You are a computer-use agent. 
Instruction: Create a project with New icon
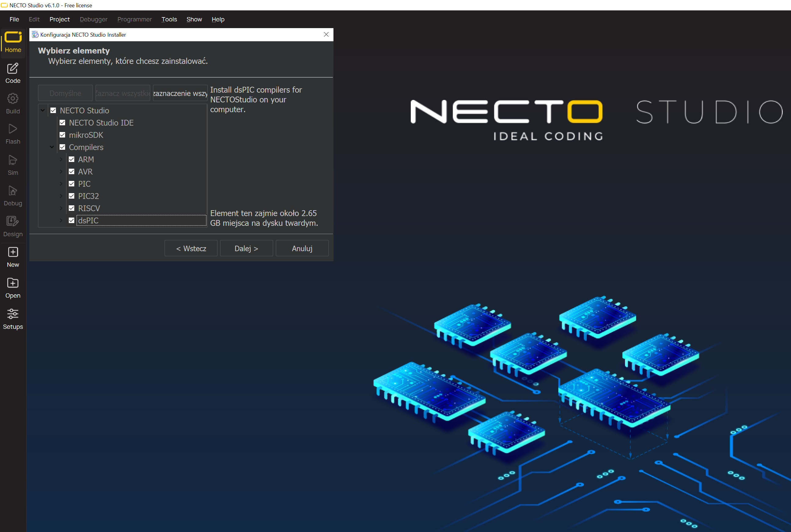pyautogui.click(x=13, y=257)
